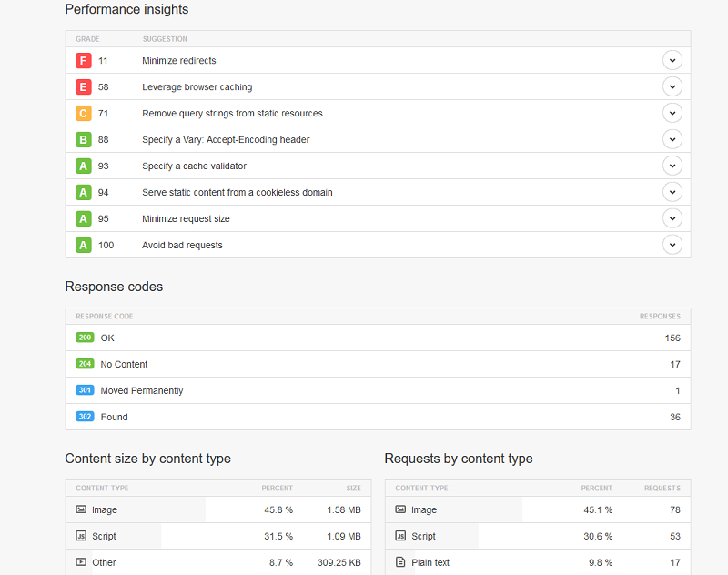Click the Serve static content from cookieless domain text
728x575 pixels.
point(237,193)
